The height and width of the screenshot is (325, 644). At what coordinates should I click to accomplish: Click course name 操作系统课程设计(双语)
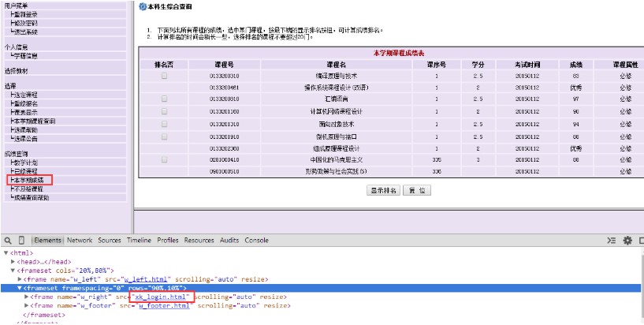point(336,88)
